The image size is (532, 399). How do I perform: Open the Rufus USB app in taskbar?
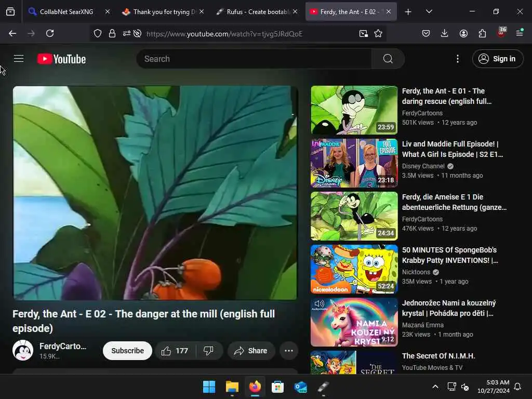click(323, 387)
